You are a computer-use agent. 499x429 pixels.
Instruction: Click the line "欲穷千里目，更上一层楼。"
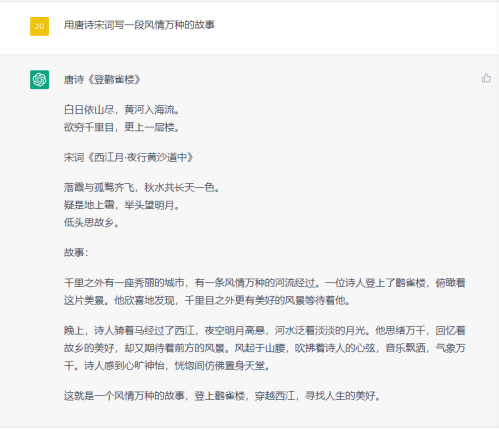point(122,127)
